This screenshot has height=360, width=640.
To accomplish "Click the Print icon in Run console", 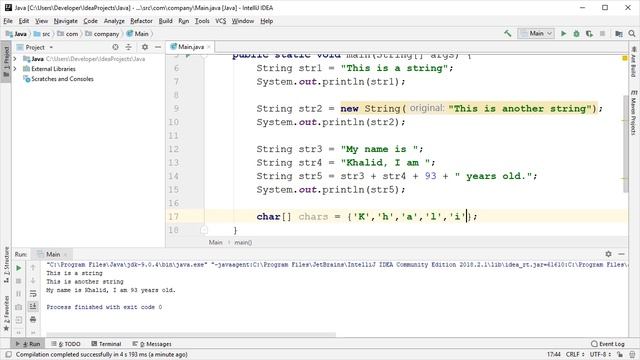I will [x=33, y=319].
